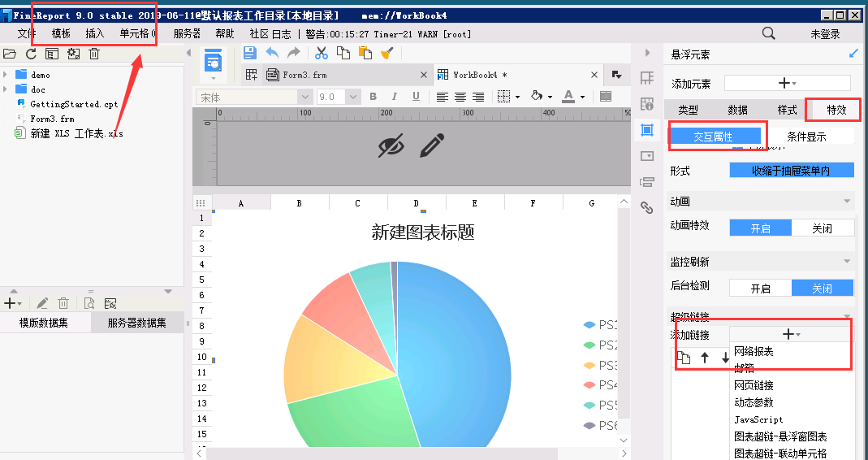Delete the selected template file with trash icon
The image size is (868, 460).
(x=94, y=54)
